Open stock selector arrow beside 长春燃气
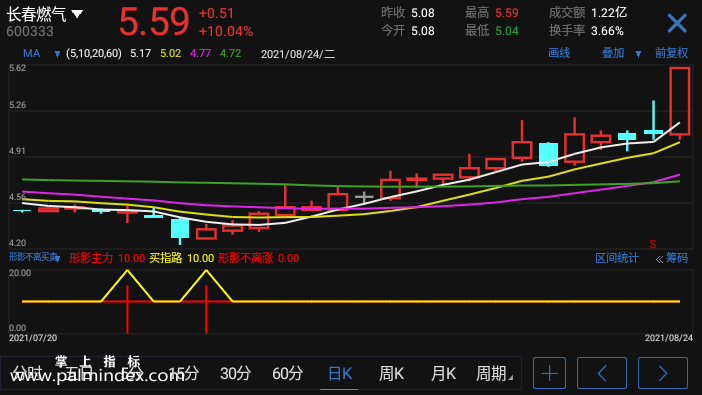Viewport: 702px width, 395px height. pyautogui.click(x=77, y=14)
